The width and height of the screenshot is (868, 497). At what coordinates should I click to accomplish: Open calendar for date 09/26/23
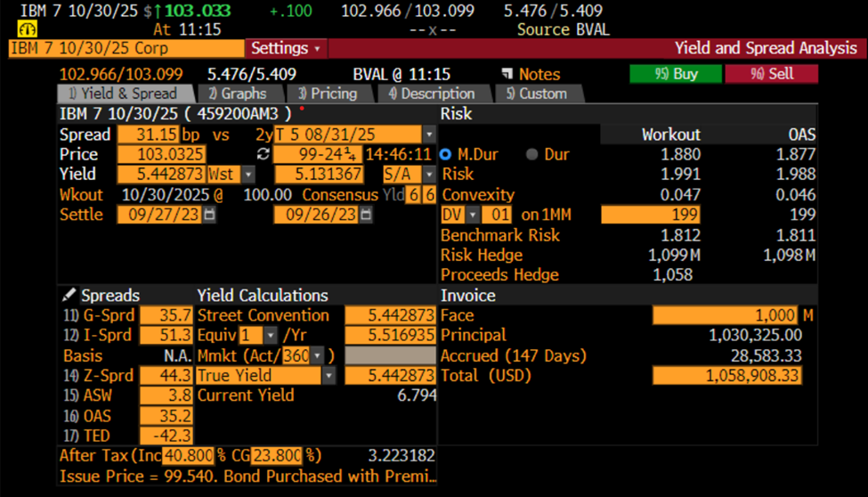366,215
